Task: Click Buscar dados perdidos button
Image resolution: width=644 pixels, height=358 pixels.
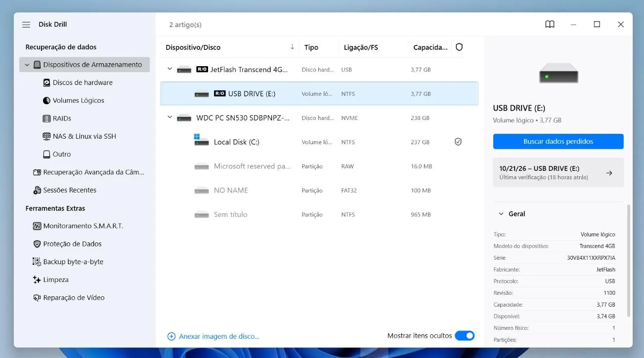Action: click(x=558, y=141)
